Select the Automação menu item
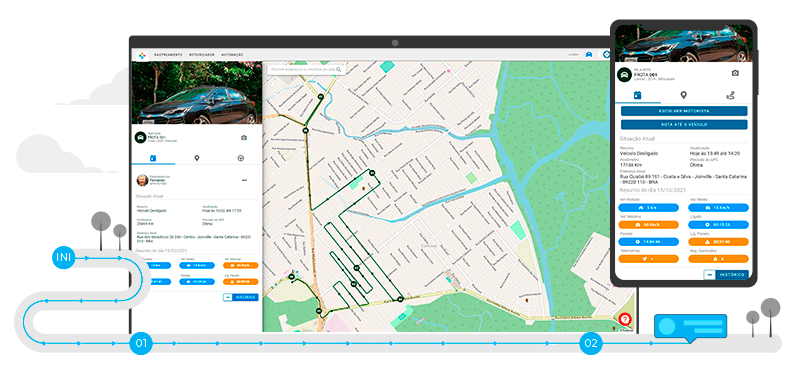This screenshot has height=371, width=794. pos(232,55)
